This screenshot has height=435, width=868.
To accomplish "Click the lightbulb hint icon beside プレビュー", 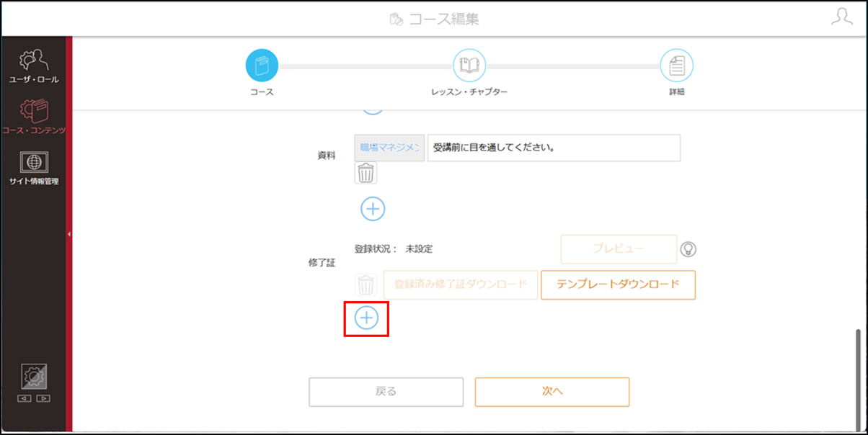I will 688,249.
